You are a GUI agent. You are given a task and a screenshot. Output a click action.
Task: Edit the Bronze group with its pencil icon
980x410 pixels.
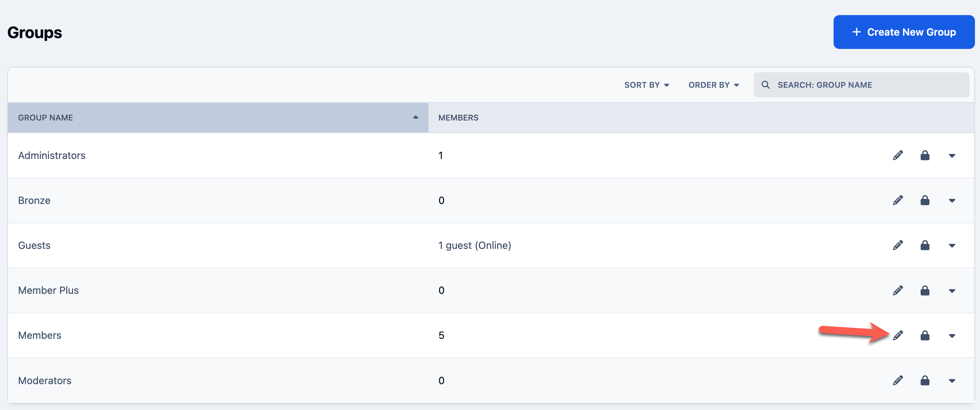click(898, 200)
